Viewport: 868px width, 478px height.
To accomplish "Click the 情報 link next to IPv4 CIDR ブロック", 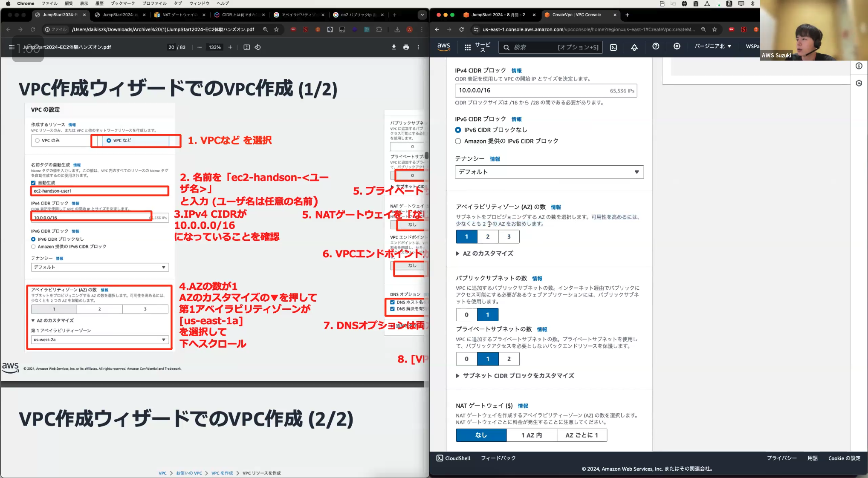I will point(516,71).
